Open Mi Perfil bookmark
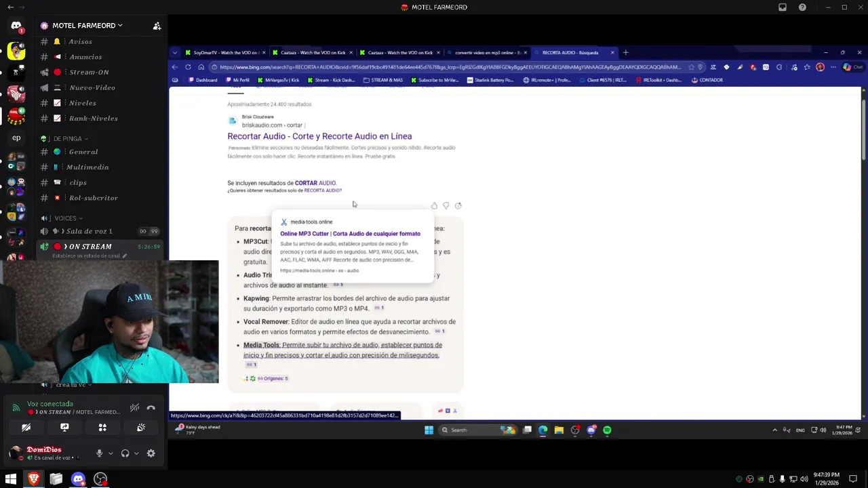The height and width of the screenshot is (488, 868). coord(237,80)
